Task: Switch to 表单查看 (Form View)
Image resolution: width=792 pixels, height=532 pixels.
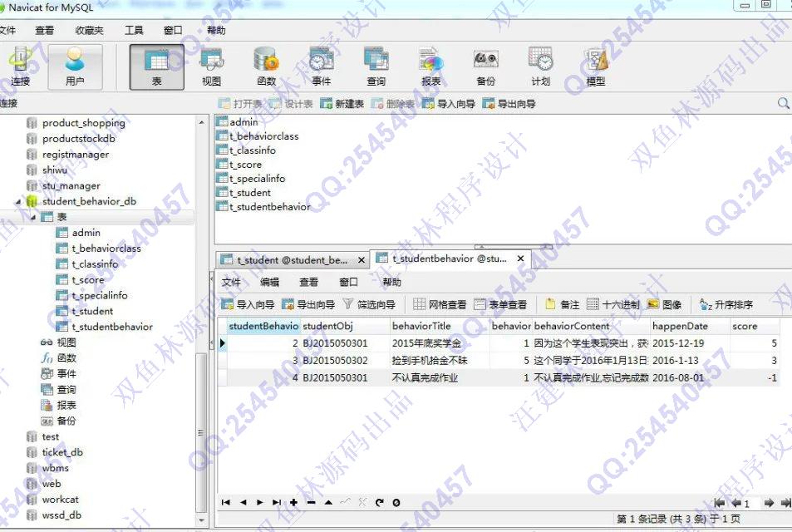Action: [x=500, y=304]
